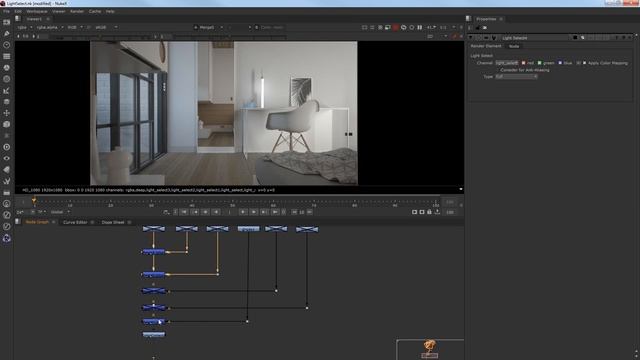Click the viewer gamma slider

tap(229, 36)
